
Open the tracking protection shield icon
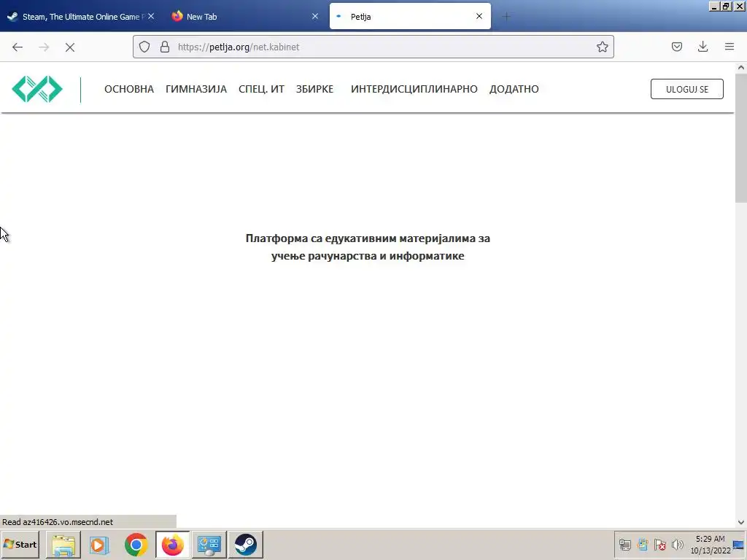[x=144, y=47]
